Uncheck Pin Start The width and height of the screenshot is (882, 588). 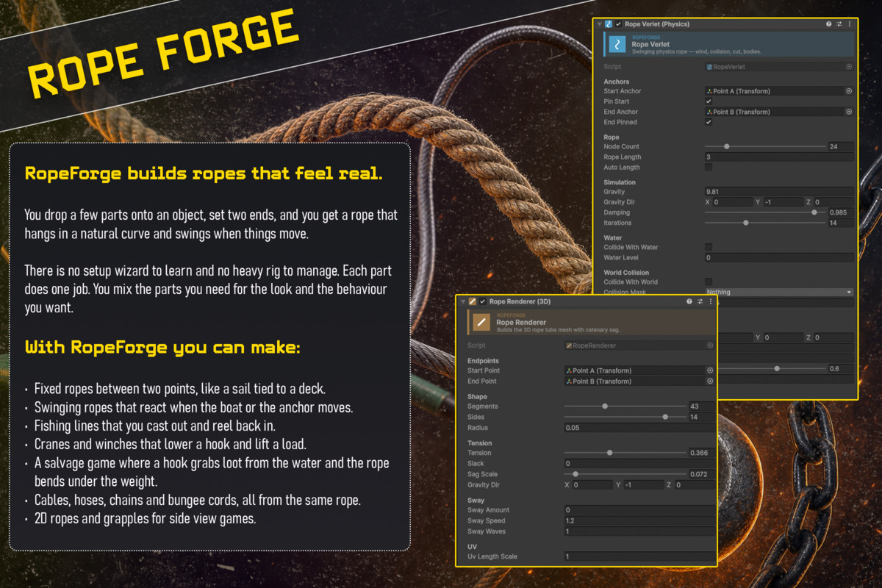[709, 101]
